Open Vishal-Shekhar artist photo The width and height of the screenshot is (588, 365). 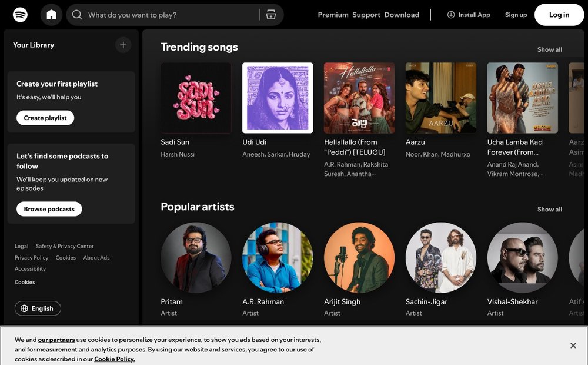[522, 258]
